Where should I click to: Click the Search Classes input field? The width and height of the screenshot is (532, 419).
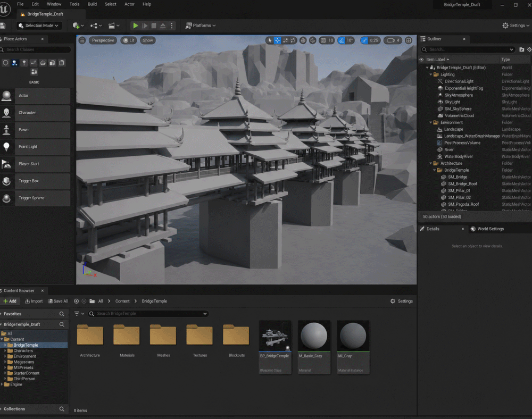pos(35,49)
